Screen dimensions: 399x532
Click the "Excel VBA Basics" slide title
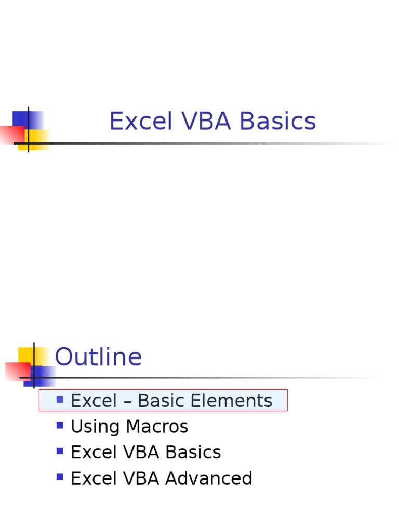tap(212, 122)
